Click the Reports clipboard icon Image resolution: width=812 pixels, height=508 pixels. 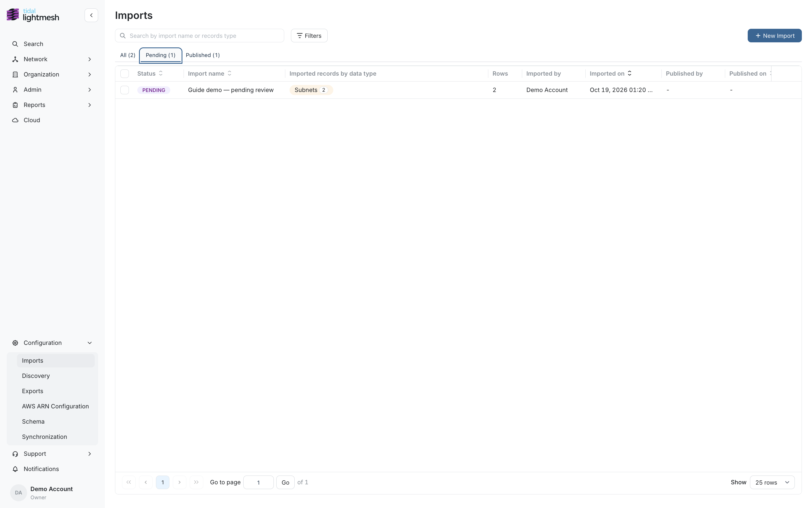(15, 105)
